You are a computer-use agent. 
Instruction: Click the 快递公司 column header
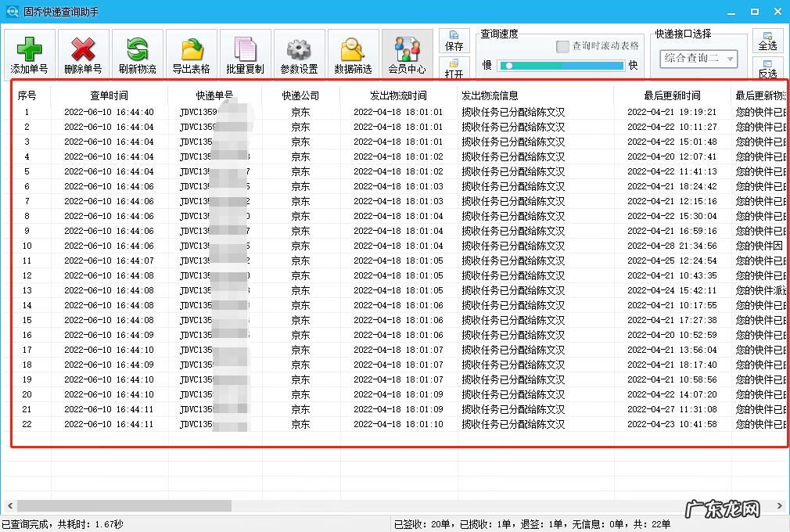click(300, 95)
